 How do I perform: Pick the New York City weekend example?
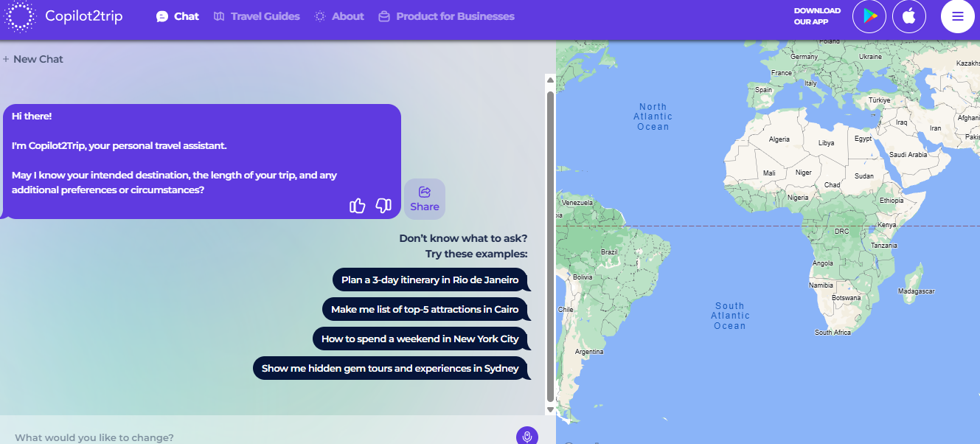click(x=420, y=339)
